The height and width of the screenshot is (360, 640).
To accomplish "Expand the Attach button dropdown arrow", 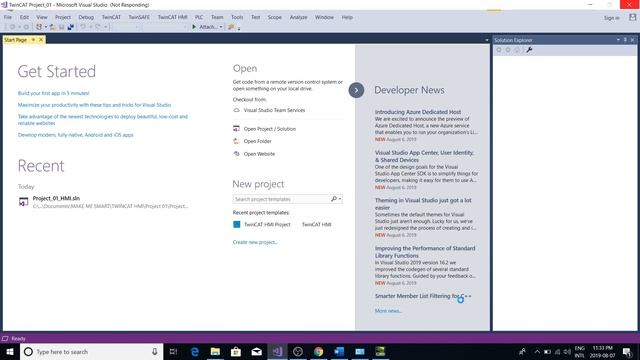I will click(x=221, y=27).
